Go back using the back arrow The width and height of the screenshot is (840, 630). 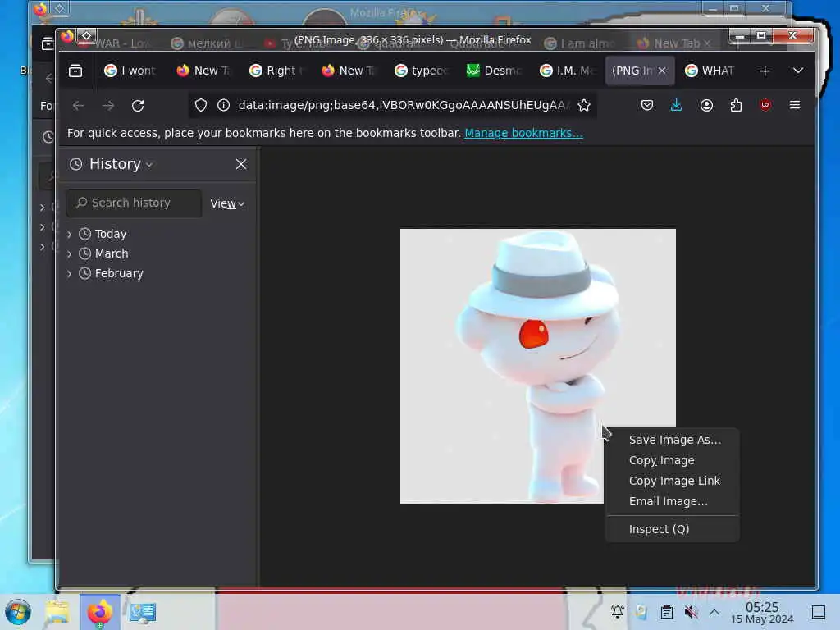[x=78, y=106]
